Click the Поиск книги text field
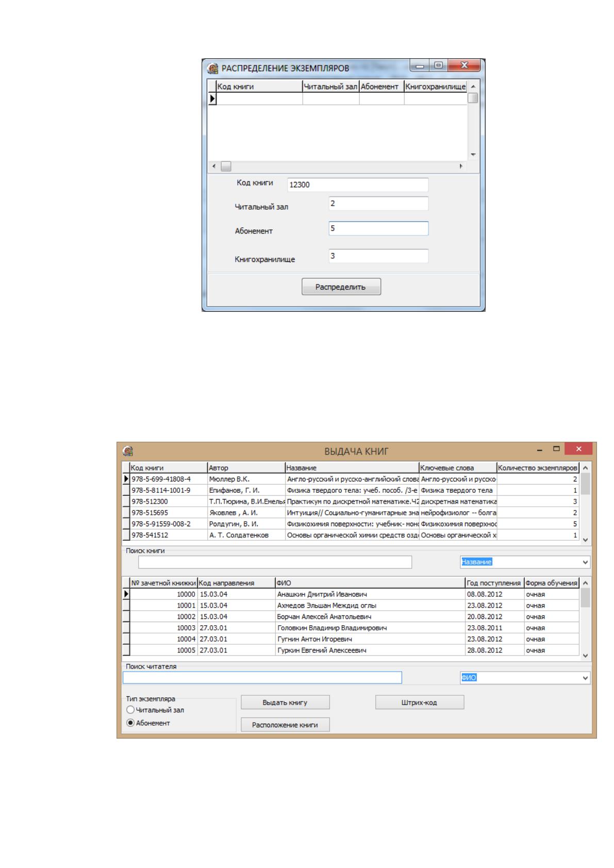614x868 pixels. click(275, 562)
